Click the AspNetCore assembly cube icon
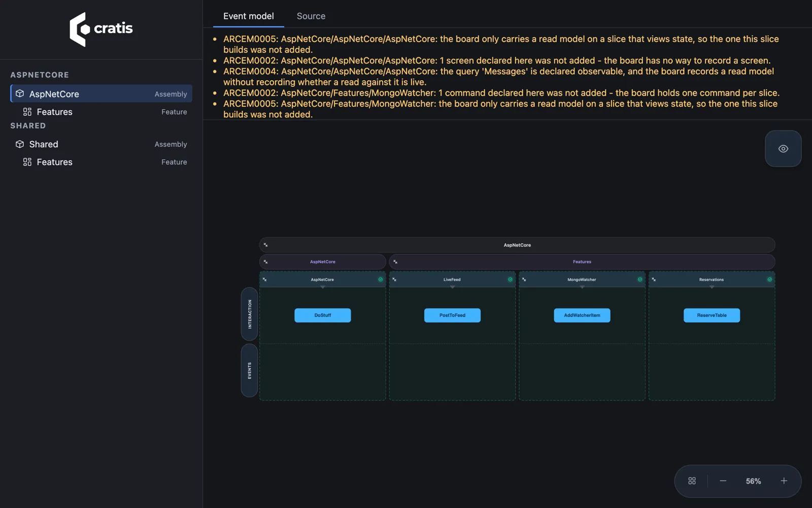 click(x=20, y=93)
